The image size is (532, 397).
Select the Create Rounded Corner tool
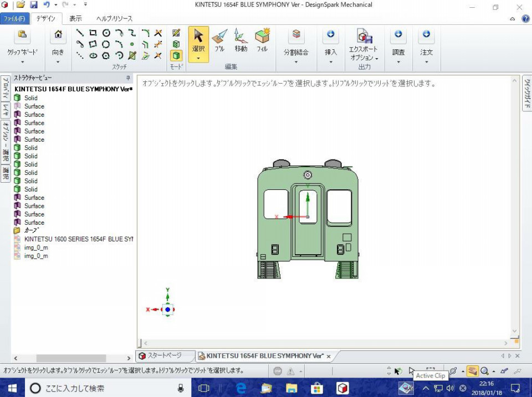click(146, 33)
